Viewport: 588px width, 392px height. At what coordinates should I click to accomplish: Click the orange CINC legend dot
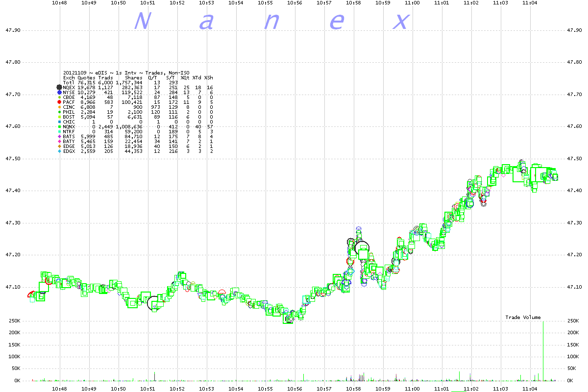(59, 107)
